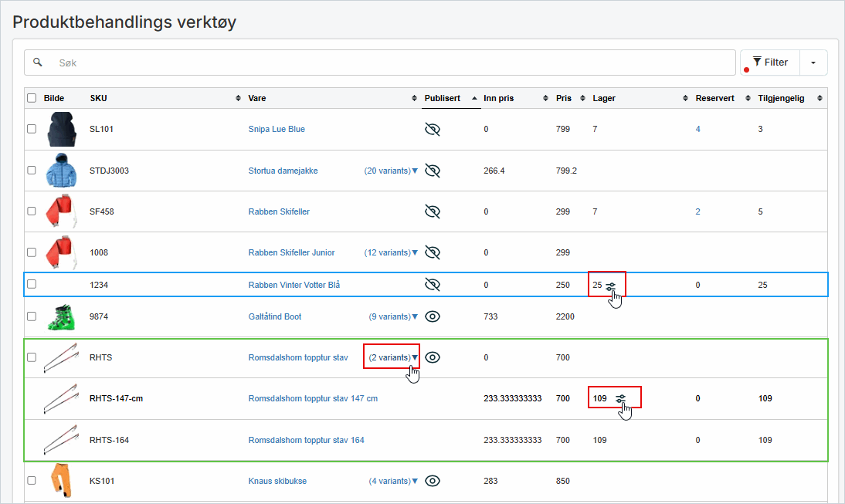Check the select-all header checkbox
Screen dimensions: 845x504
(x=32, y=98)
